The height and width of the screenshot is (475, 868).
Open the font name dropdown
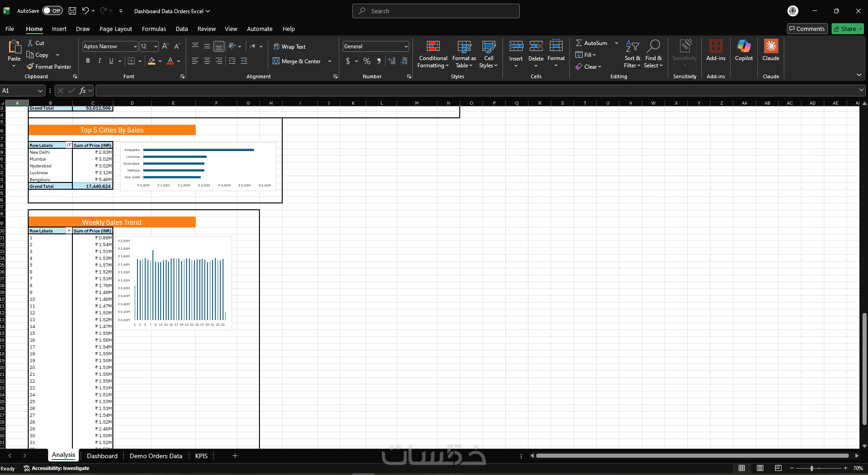point(135,46)
